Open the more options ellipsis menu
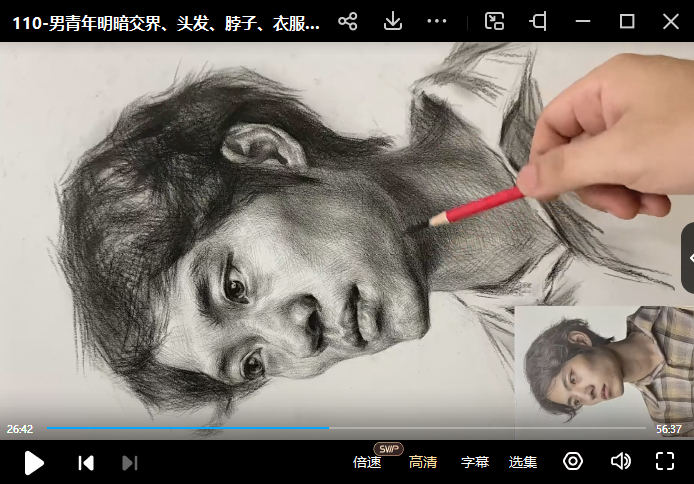The image size is (694, 484). (x=437, y=21)
